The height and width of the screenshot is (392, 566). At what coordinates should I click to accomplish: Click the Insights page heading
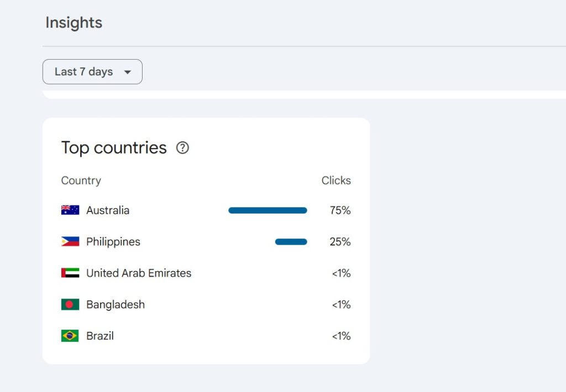coord(74,23)
